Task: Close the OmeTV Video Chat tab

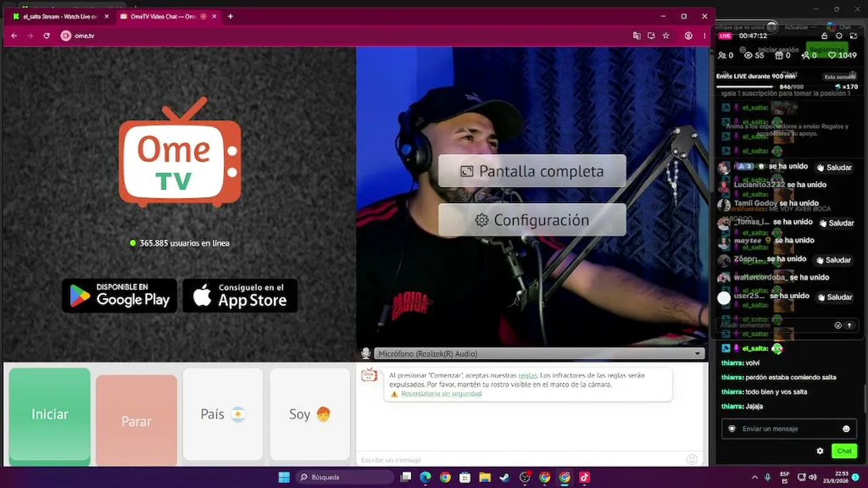Action: coord(214,16)
